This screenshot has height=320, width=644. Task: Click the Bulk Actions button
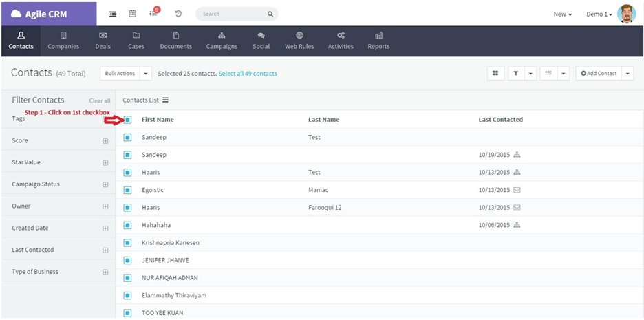[120, 74]
